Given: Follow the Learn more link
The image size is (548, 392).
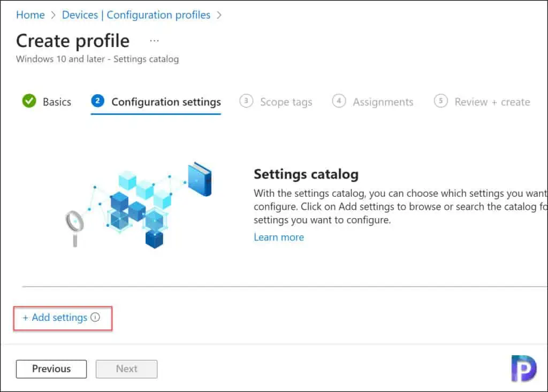Looking at the screenshot, I should pos(279,237).
